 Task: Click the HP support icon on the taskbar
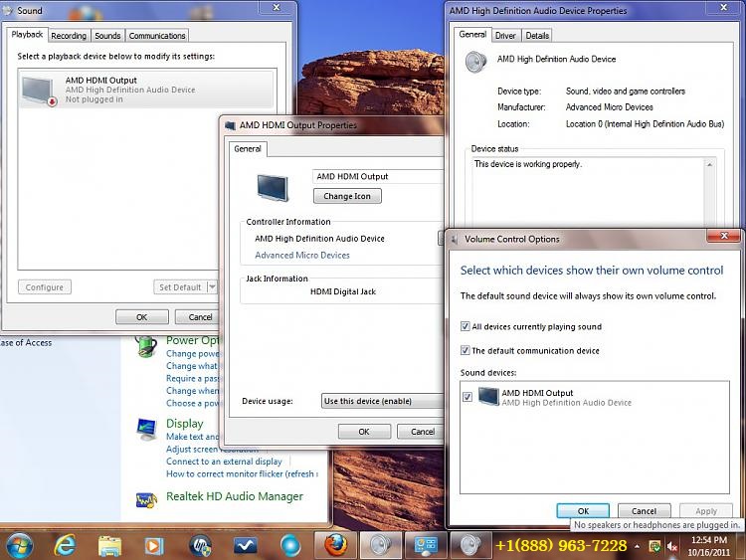(x=200, y=546)
